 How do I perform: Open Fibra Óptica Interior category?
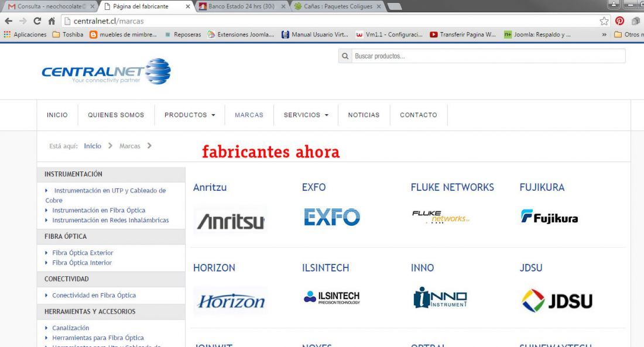82,262
